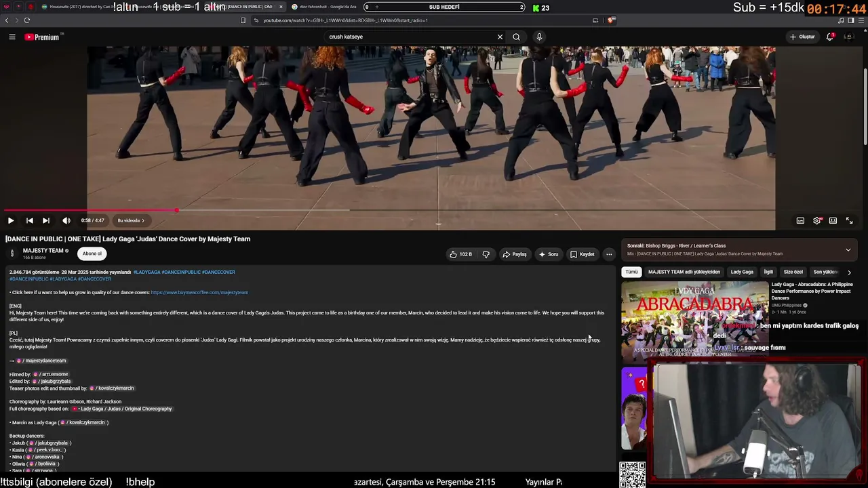Start voice search with the microphone icon
Screen dimensions: 868x488
pos(539,37)
